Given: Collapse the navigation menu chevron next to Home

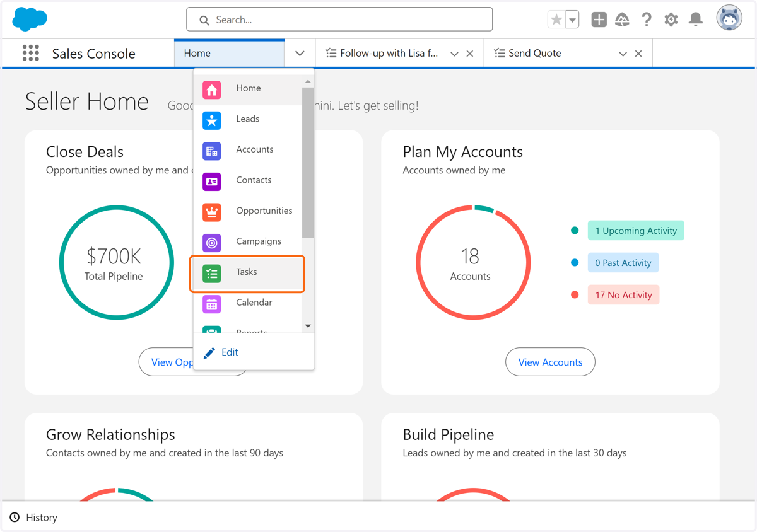Looking at the screenshot, I should pyautogui.click(x=300, y=54).
